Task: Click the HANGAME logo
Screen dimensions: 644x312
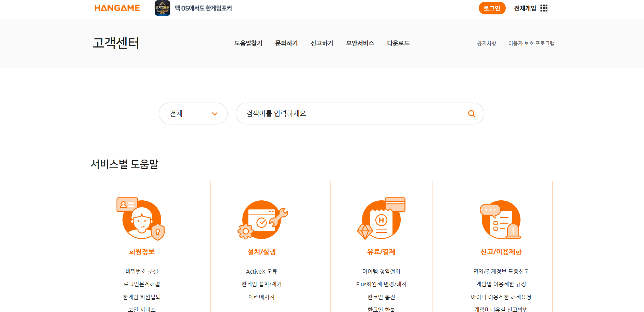Action: (x=117, y=8)
